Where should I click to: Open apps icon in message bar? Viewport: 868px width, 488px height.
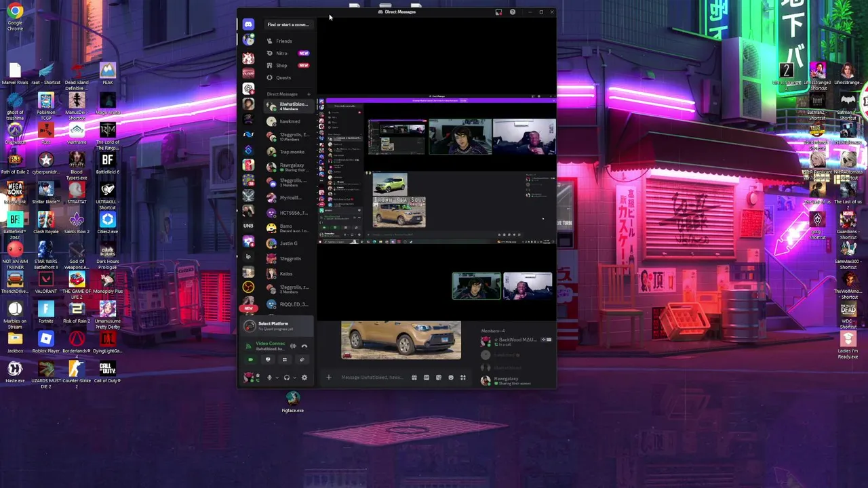pyautogui.click(x=463, y=378)
